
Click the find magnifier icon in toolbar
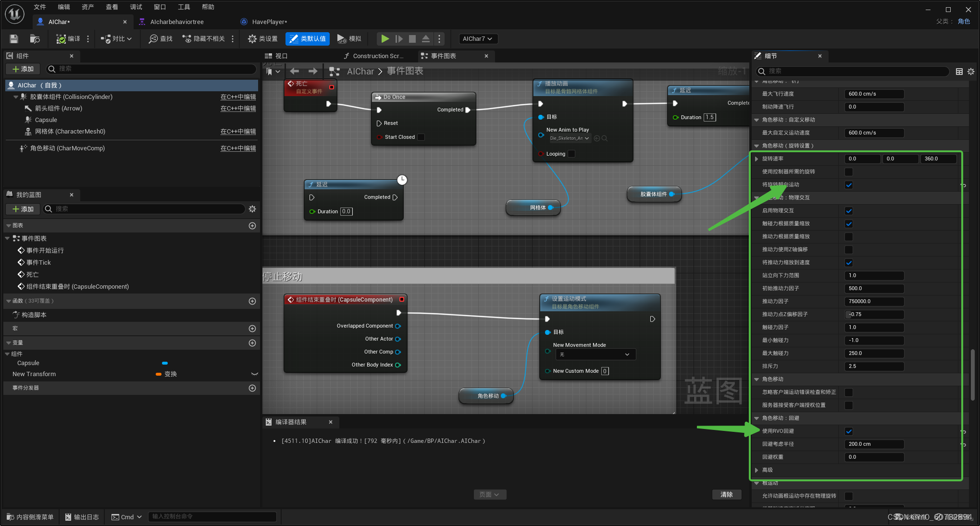(153, 39)
